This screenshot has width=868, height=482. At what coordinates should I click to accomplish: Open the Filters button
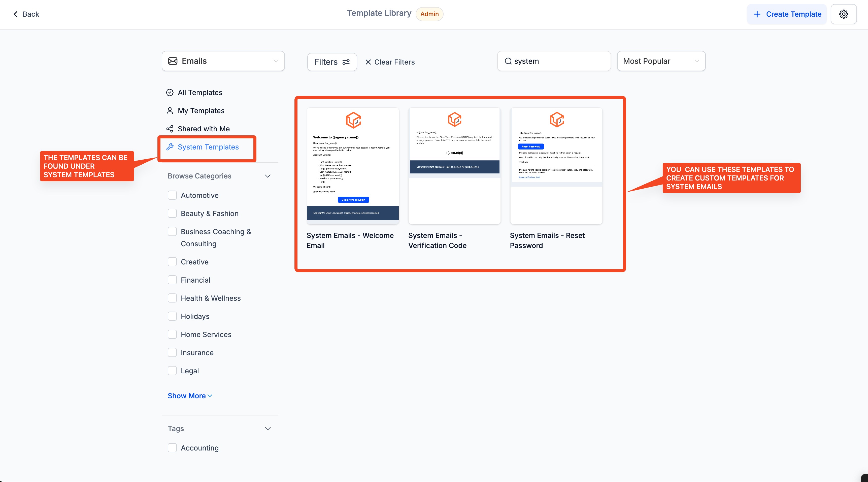pyautogui.click(x=332, y=62)
